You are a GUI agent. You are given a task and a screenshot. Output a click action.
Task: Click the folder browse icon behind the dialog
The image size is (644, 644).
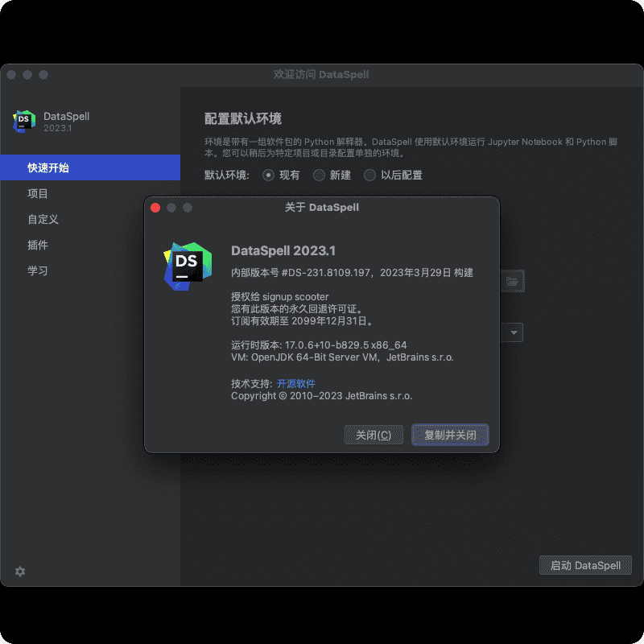(x=512, y=281)
